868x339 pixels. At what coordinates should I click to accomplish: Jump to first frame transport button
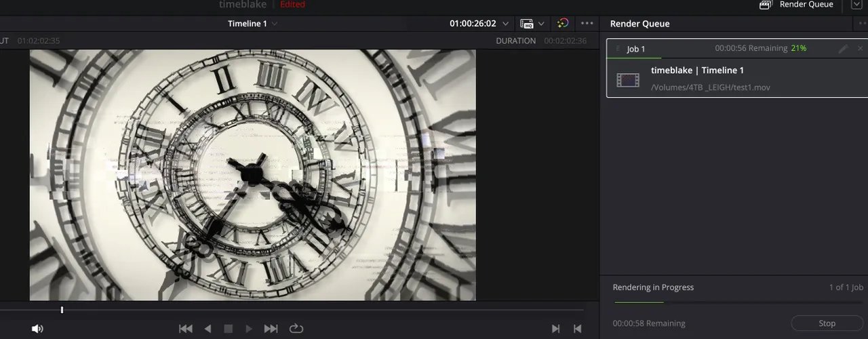(x=185, y=329)
